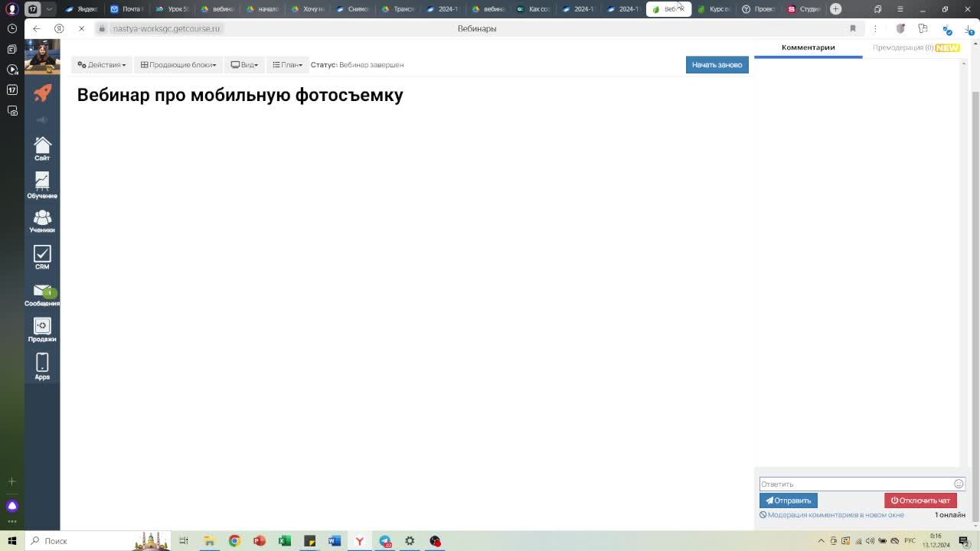Switch to the Почта browser tab
This screenshot has width=980, height=551.
pos(126,8)
